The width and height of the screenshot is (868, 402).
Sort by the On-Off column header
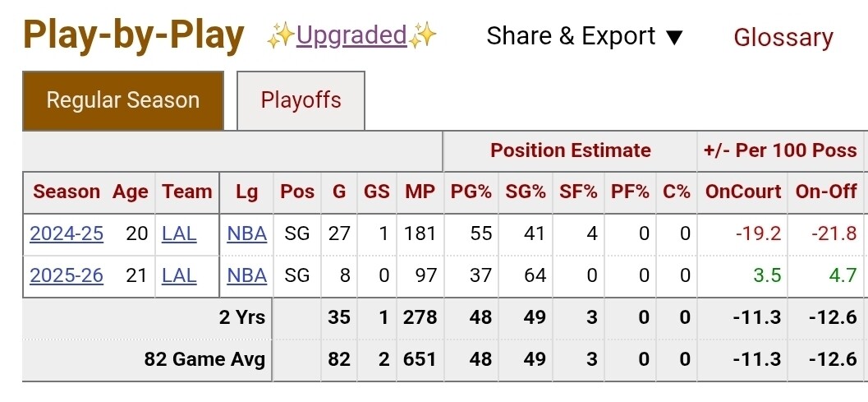[826, 192]
